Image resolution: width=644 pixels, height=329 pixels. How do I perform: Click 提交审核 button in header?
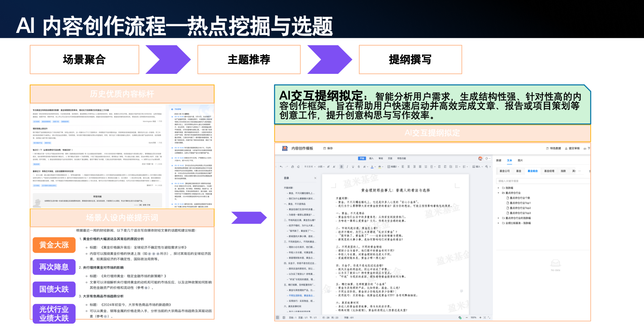[572, 148]
